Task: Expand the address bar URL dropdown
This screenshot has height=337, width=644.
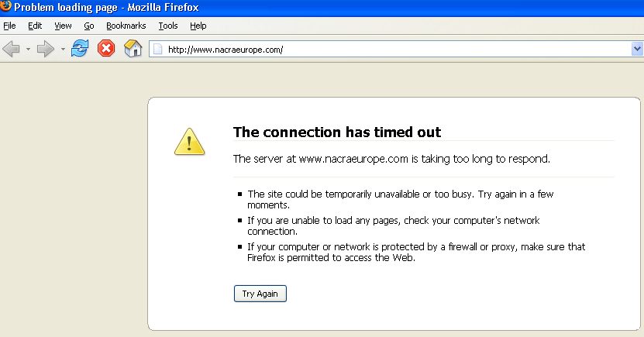Action: click(637, 49)
